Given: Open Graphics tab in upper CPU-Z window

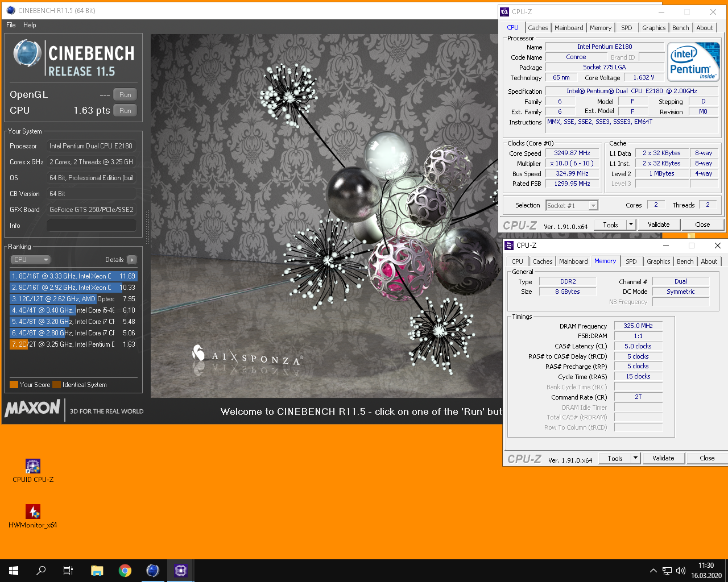Looking at the screenshot, I should tap(654, 28).
